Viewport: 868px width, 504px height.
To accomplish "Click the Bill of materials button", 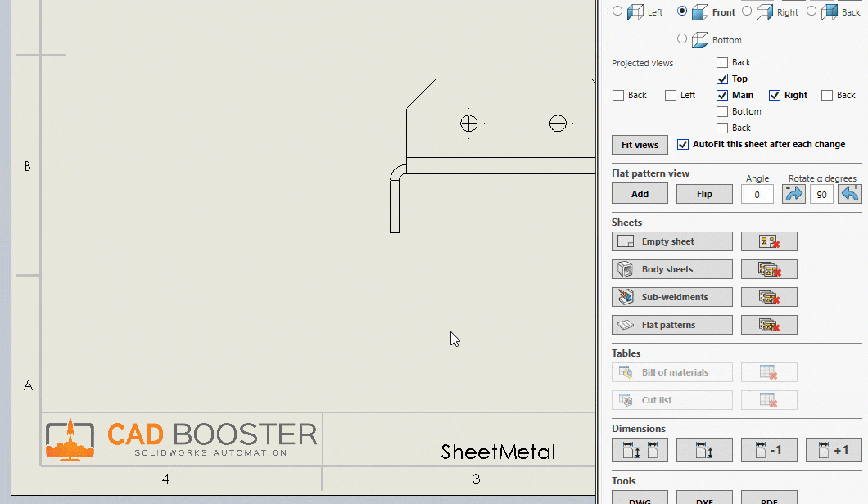I will point(672,372).
